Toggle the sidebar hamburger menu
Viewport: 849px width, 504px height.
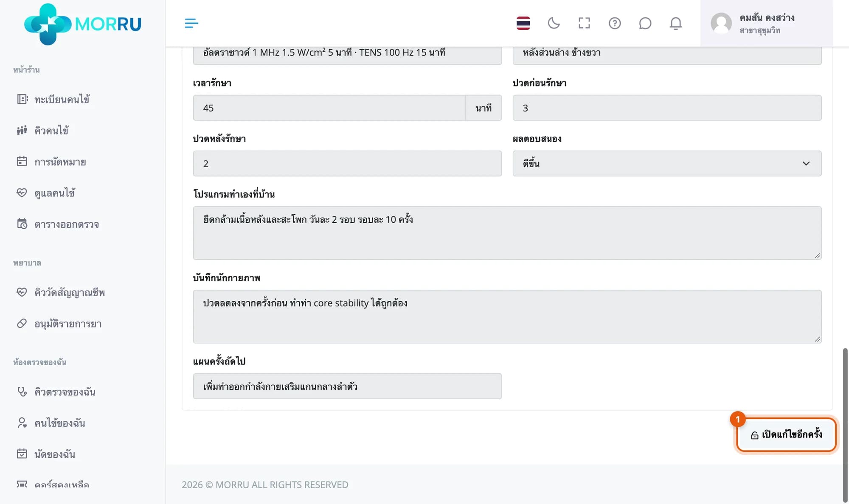pos(191,23)
